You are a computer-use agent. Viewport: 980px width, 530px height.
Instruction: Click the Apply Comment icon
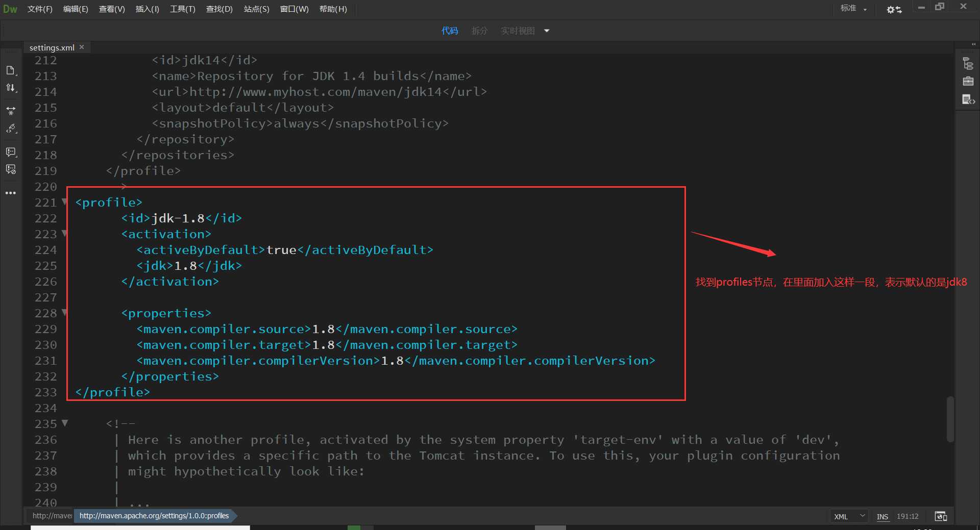click(x=11, y=152)
